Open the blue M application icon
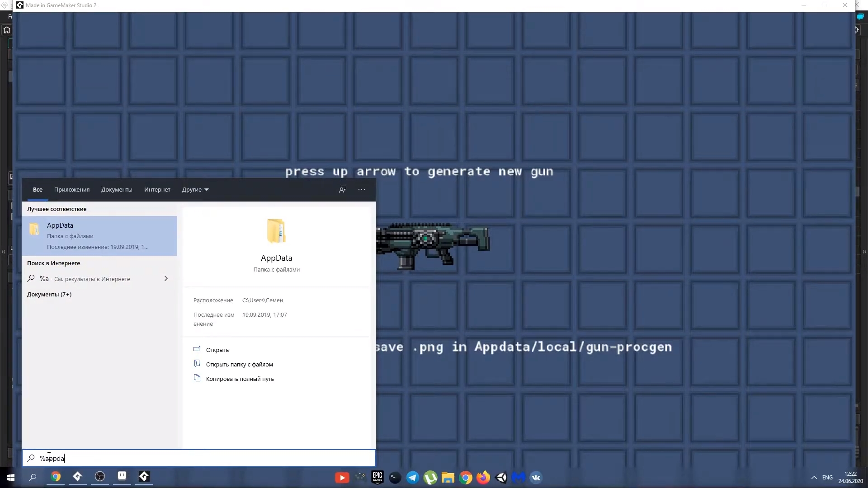 (x=519, y=478)
